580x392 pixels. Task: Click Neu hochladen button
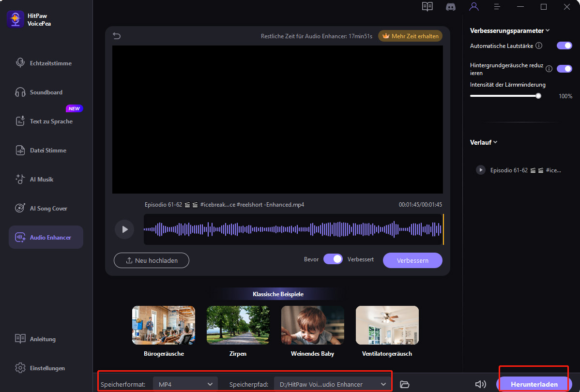(151, 260)
